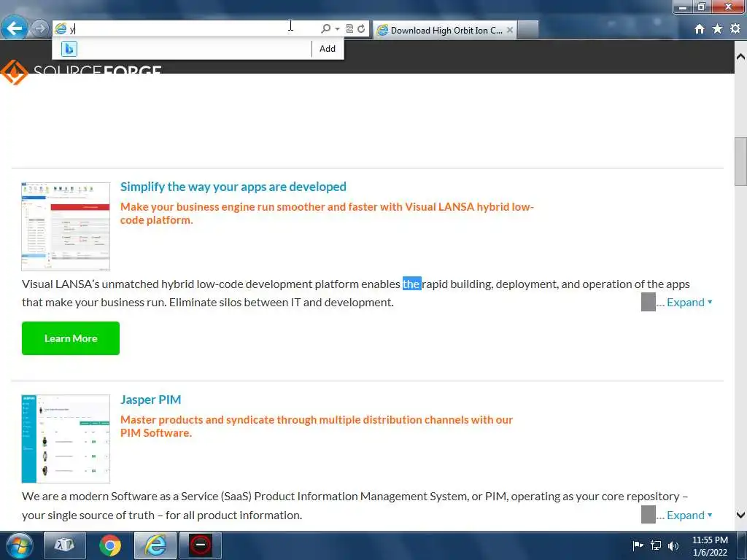Go back with the browser Back arrow
The image size is (747, 560).
[15, 28]
